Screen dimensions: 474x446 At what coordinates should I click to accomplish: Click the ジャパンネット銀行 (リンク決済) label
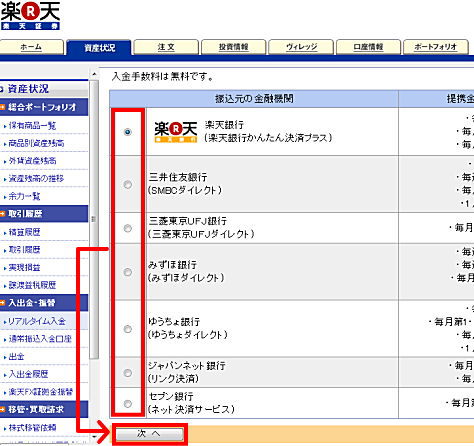pyautogui.click(x=187, y=372)
